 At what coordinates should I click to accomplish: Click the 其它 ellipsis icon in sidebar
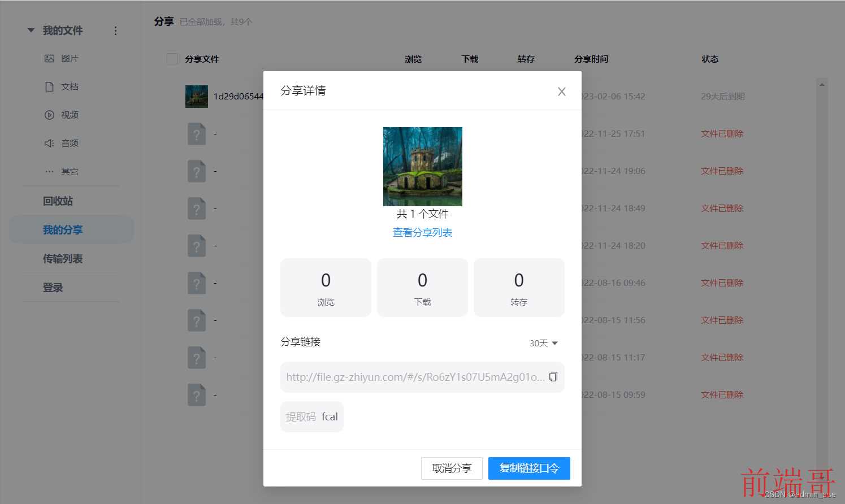tap(49, 171)
